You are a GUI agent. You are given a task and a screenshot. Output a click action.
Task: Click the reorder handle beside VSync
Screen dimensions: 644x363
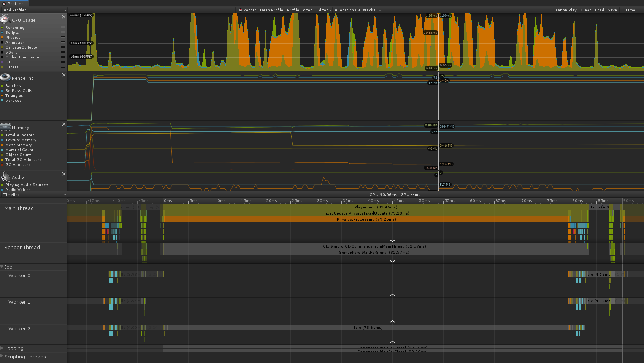[63, 52]
